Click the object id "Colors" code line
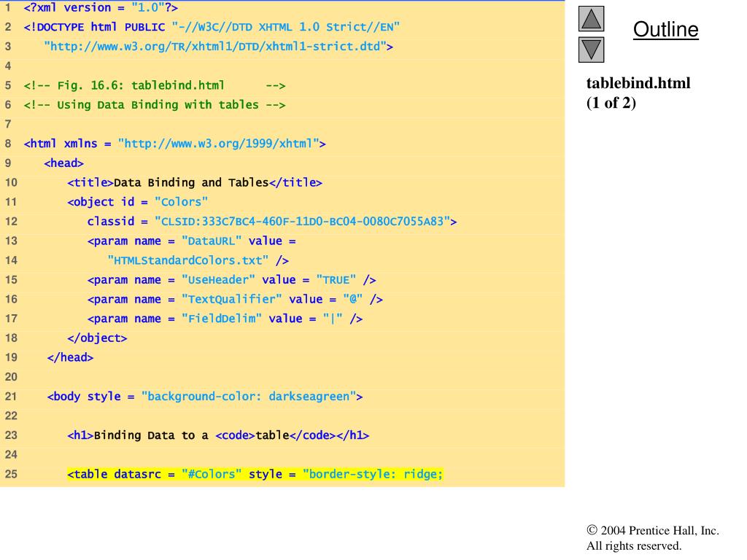 (138, 202)
